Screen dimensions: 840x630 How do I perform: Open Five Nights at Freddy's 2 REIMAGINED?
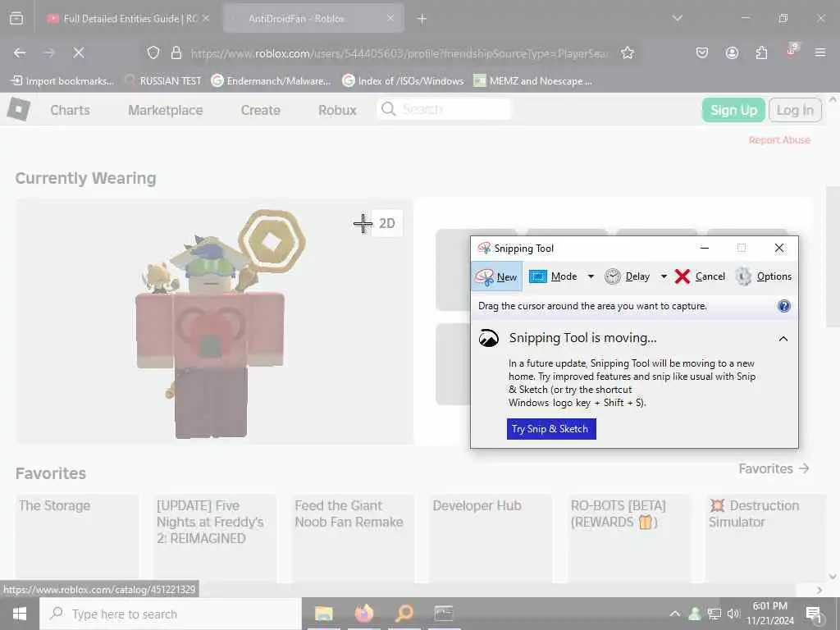(215, 537)
